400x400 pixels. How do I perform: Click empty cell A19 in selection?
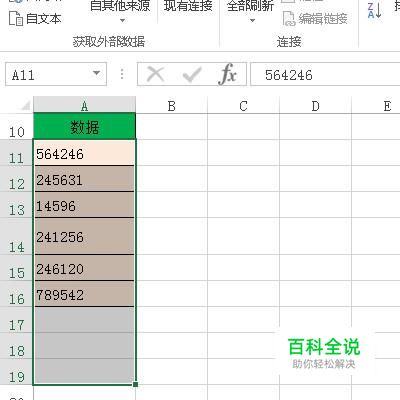(x=85, y=371)
